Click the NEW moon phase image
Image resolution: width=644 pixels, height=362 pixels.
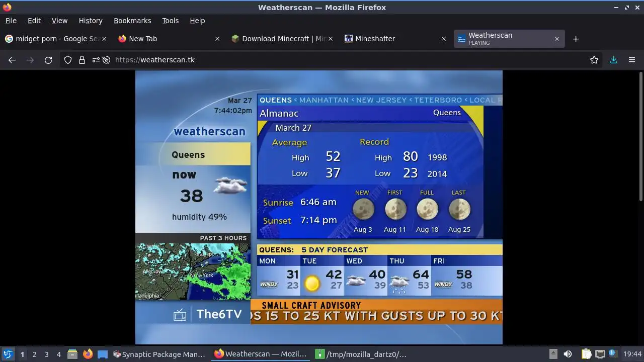(363, 210)
